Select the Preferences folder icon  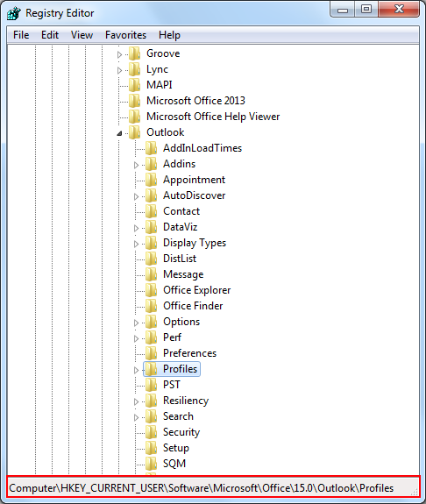[x=152, y=353]
